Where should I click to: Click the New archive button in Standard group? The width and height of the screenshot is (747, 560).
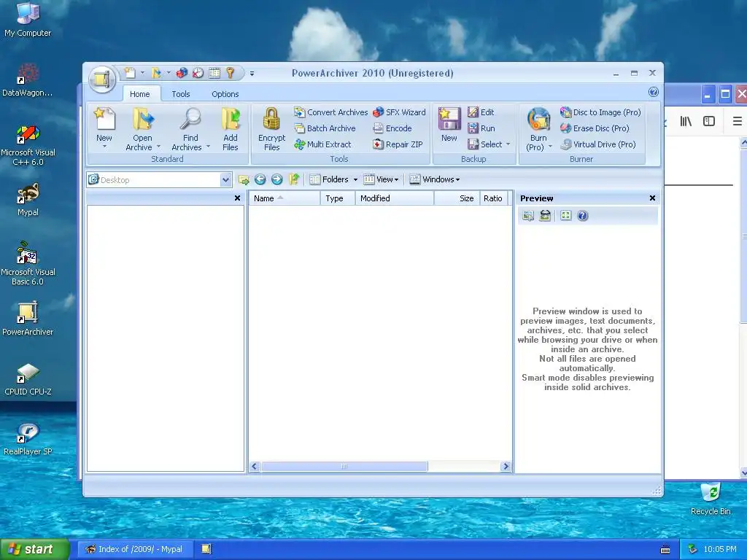click(x=104, y=128)
